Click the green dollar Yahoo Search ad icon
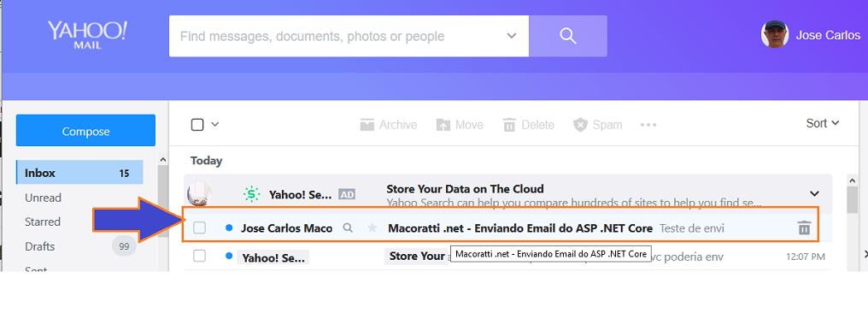This screenshot has height=313, width=868. click(252, 194)
